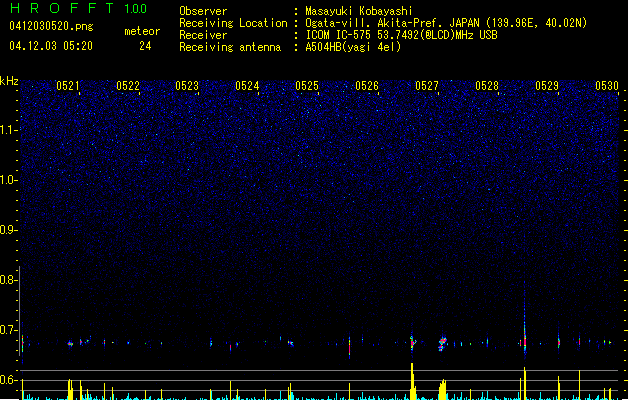Click the kHz axis unit label
629x400 pixels.
click(9, 81)
